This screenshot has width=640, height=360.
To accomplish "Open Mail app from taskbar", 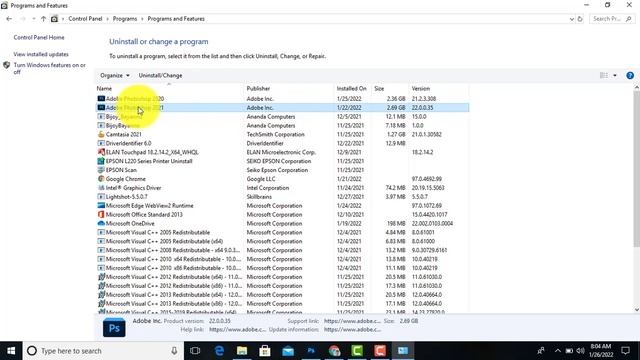I will pyautogui.click(x=288, y=351).
